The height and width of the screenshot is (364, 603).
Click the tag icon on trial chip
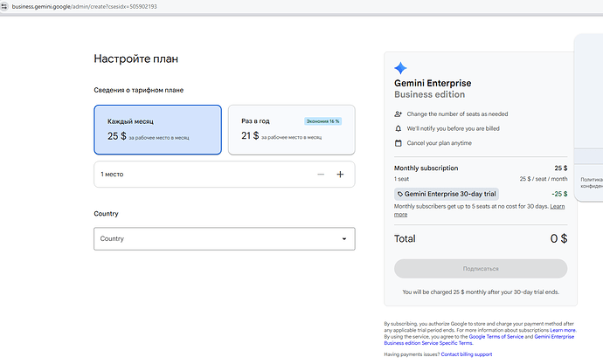(400, 195)
